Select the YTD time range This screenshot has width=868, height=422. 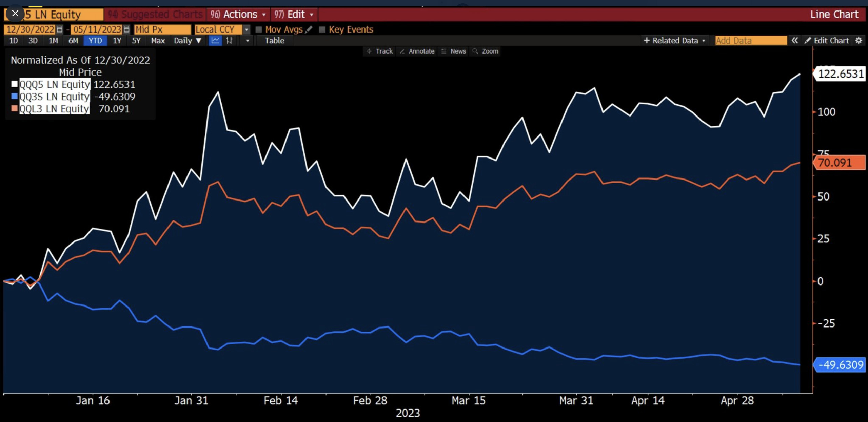pos(95,41)
